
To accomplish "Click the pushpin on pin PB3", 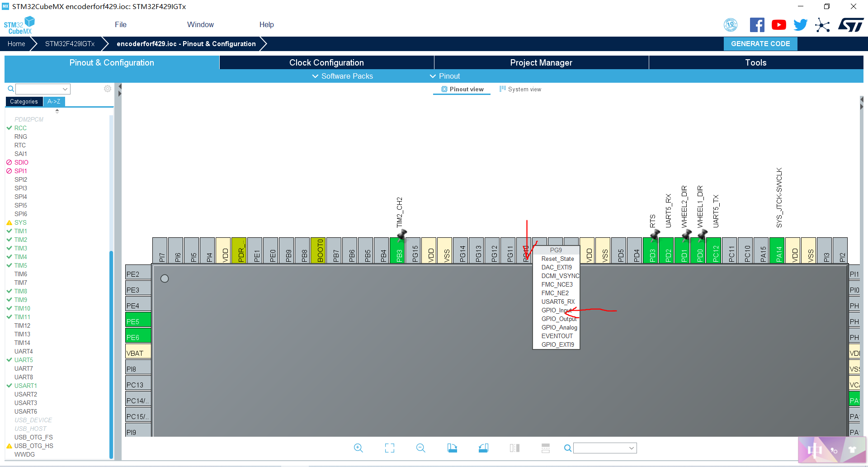I will (401, 235).
